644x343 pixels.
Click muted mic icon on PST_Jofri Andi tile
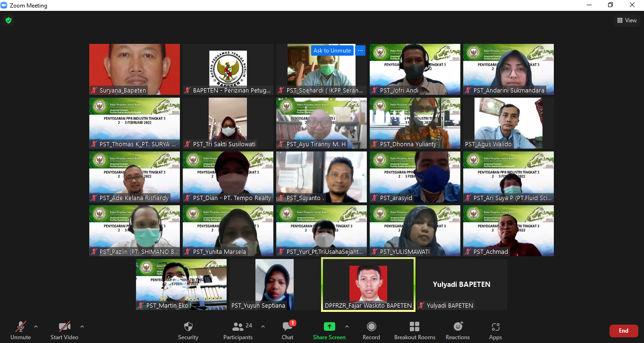(375, 90)
